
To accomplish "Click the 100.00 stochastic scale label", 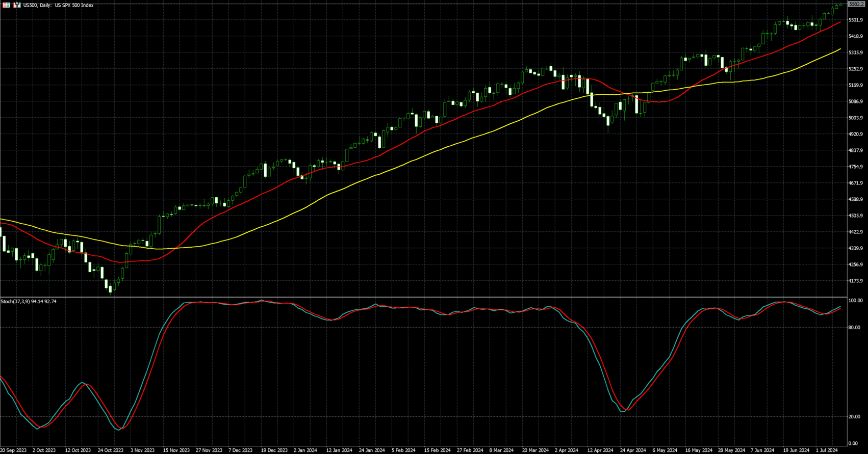I will [x=855, y=301].
